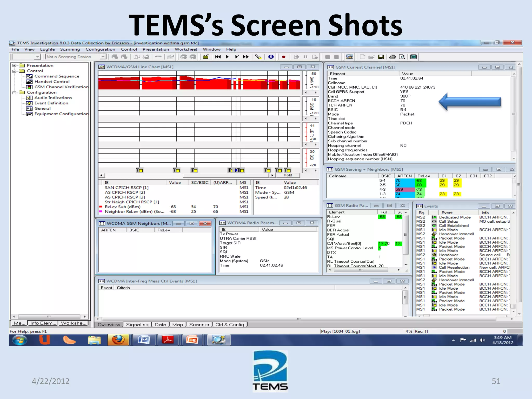Open General under Configuration
This screenshot has height=399, width=532.
point(42,109)
